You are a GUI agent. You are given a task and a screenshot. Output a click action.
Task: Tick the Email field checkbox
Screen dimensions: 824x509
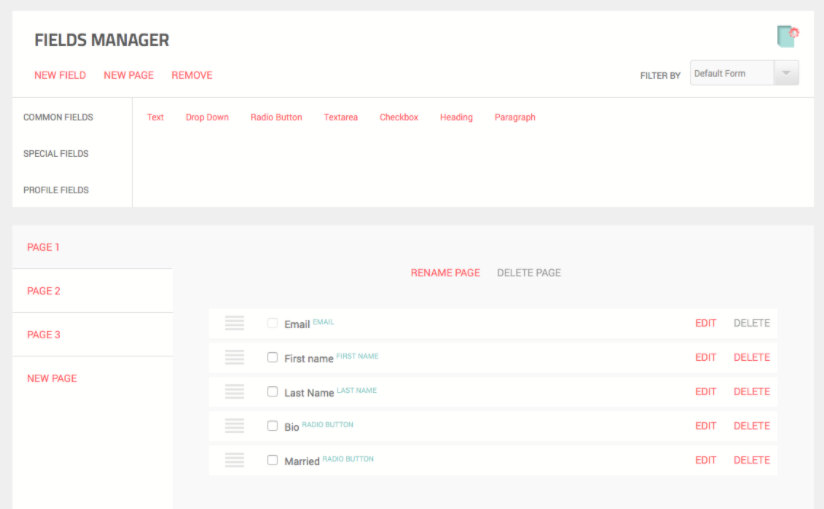(272, 323)
